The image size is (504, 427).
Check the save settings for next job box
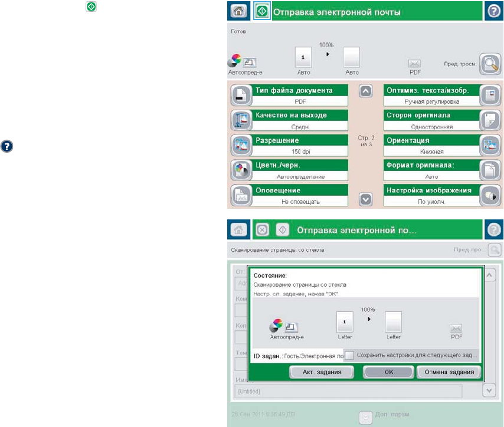(349, 356)
